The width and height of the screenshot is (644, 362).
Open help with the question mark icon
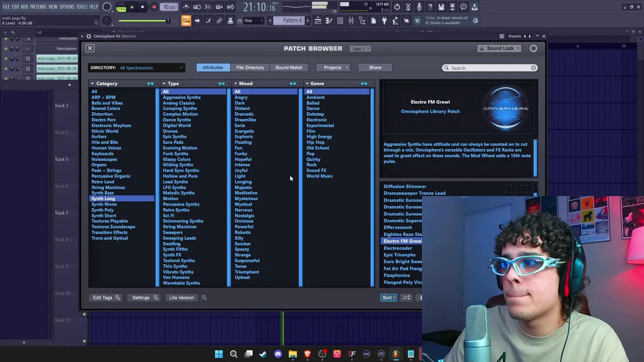point(430,7)
